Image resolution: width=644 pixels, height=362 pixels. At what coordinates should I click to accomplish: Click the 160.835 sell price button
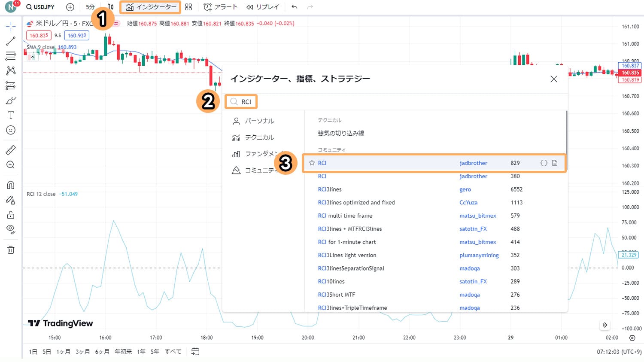39,36
